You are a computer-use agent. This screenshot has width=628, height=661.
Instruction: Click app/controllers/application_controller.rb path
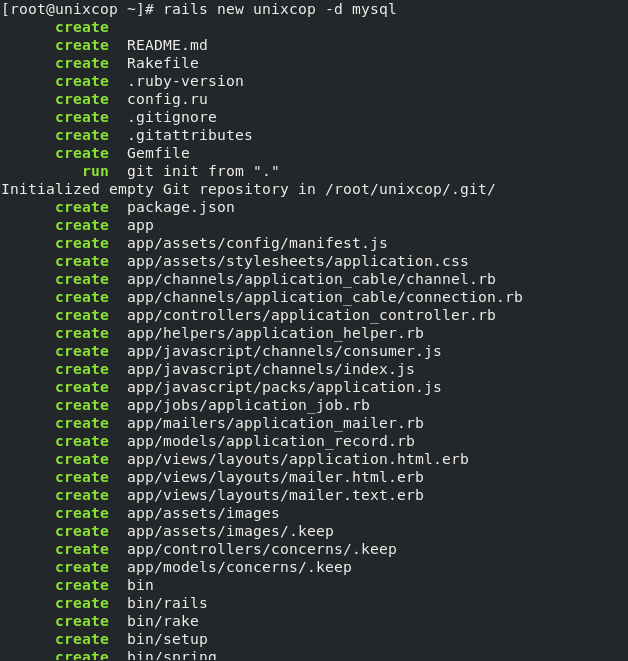(311, 315)
